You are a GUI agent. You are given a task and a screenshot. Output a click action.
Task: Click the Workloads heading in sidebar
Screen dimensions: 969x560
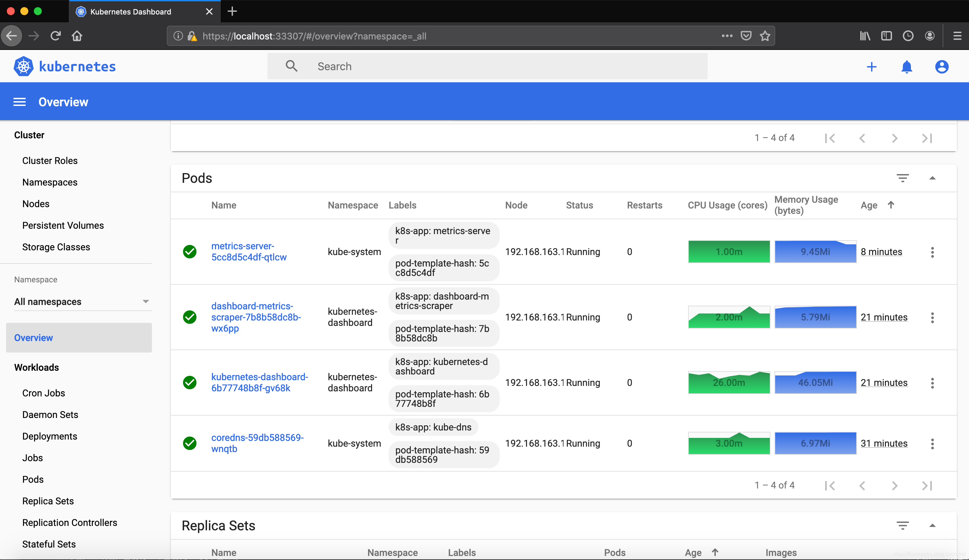tap(36, 367)
